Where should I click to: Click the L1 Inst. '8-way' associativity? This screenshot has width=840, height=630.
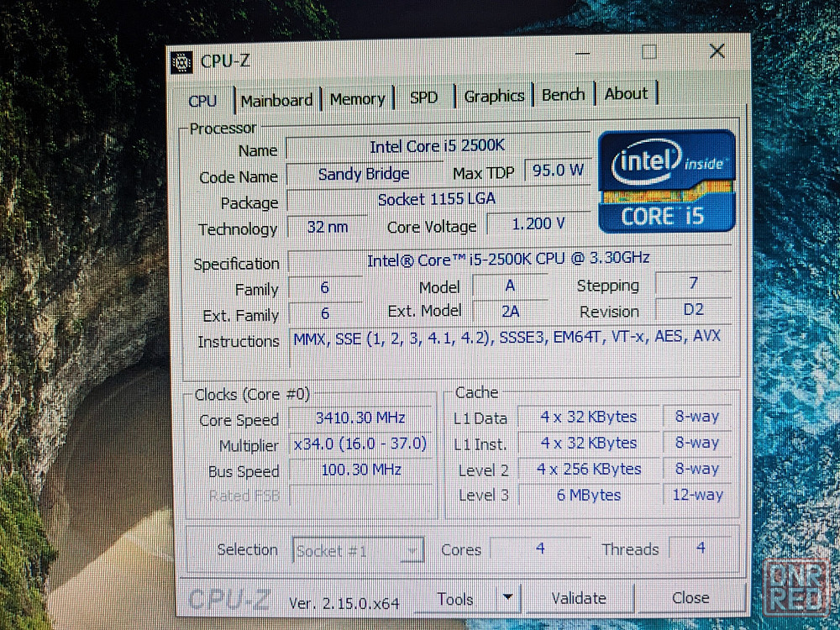click(x=697, y=443)
